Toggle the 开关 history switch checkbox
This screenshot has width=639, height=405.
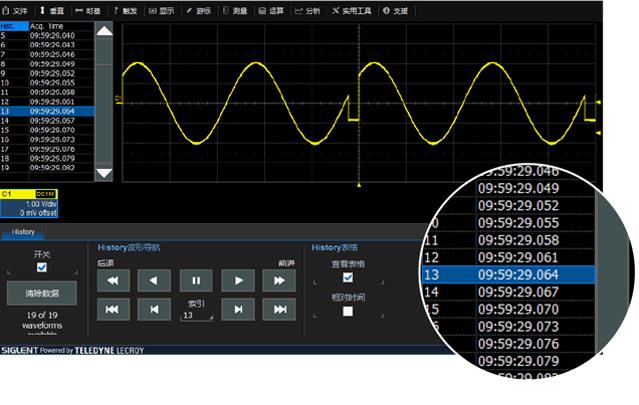41,268
